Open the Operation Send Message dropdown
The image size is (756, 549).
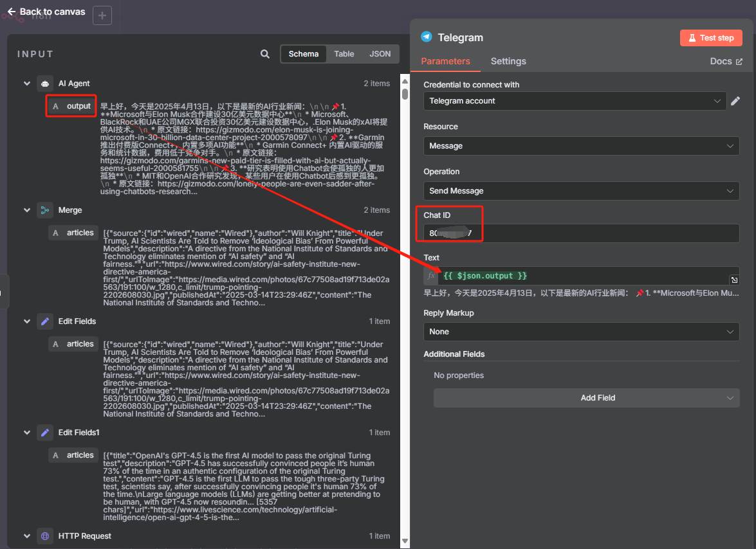(581, 191)
